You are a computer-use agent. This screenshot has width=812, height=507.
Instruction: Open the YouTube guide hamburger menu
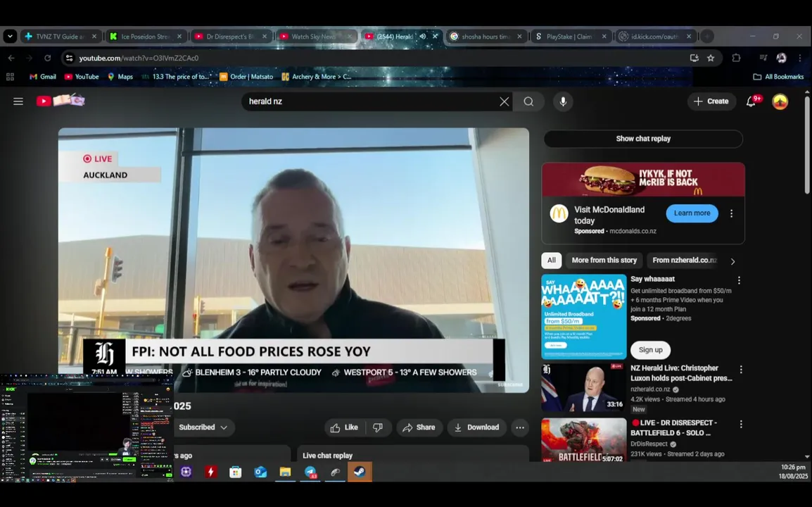coord(18,101)
